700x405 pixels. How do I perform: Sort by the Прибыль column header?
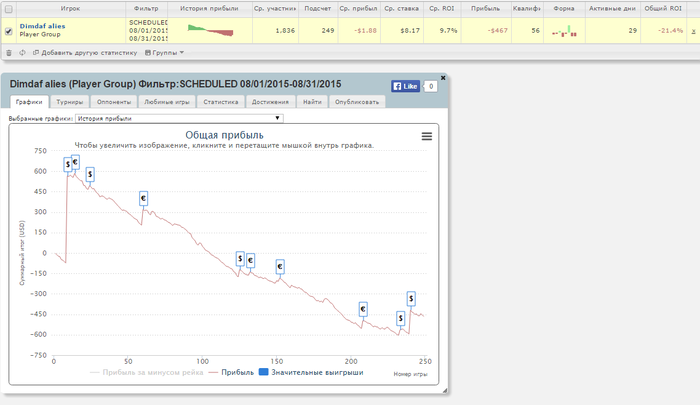[486, 8]
